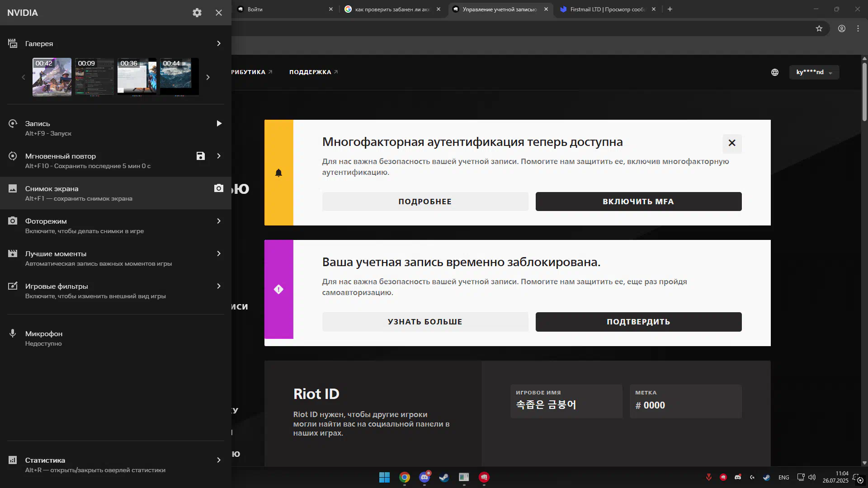Image resolution: width=868 pixels, height=488 pixels.
Task: Click the Фоторежим camera icon
Action: [13, 221]
